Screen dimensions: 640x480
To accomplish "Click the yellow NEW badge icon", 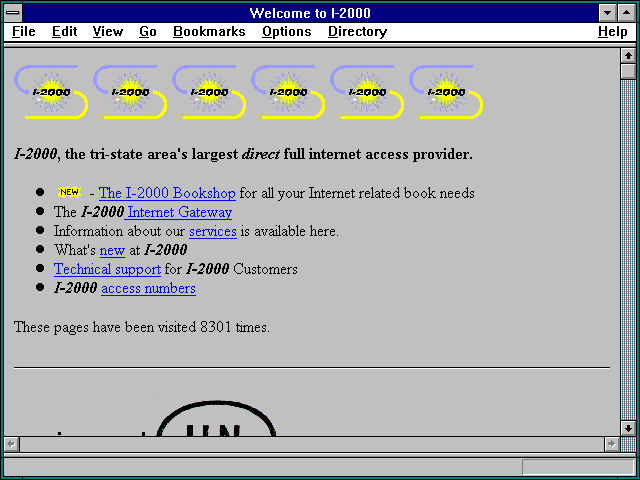I will click(x=69, y=192).
